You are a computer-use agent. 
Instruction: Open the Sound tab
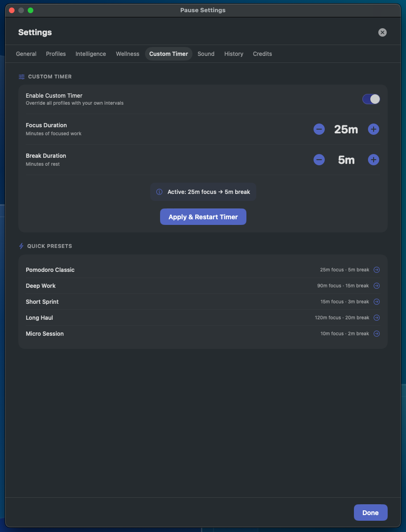point(206,54)
